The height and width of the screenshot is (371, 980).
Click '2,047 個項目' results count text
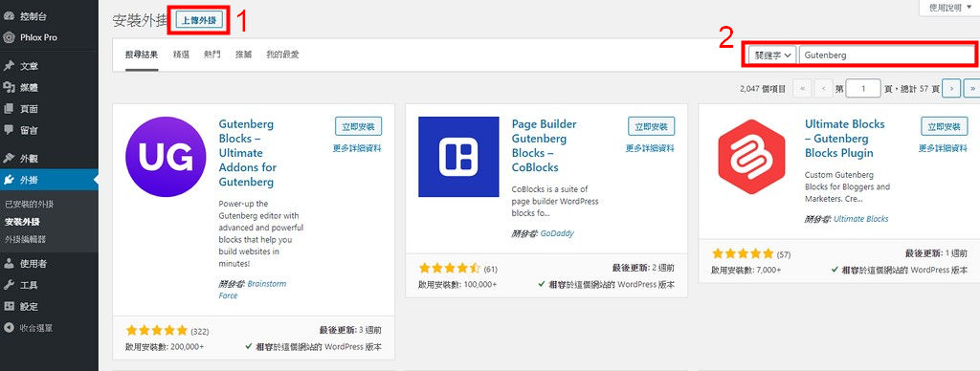763,89
